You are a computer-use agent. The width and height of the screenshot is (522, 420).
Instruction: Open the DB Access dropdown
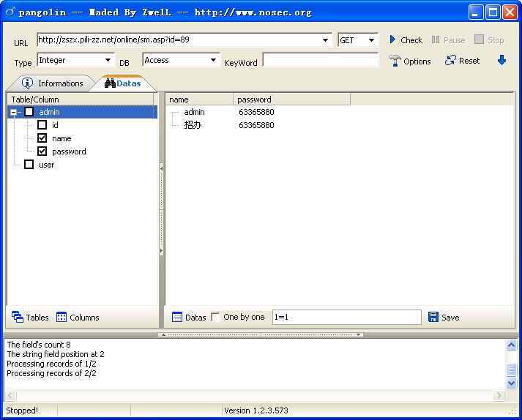[x=213, y=60]
